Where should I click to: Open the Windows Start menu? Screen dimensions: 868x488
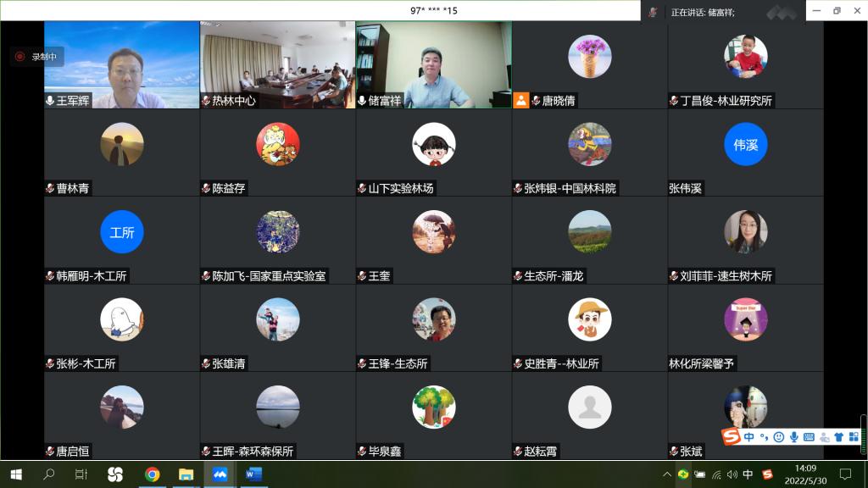coord(15,474)
